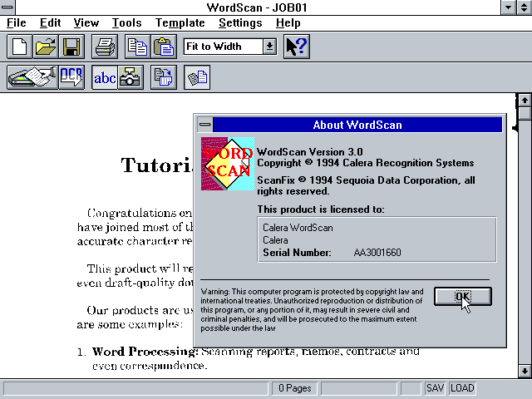532x399 pixels.
Task: Open the Edit menu
Action: click(50, 22)
